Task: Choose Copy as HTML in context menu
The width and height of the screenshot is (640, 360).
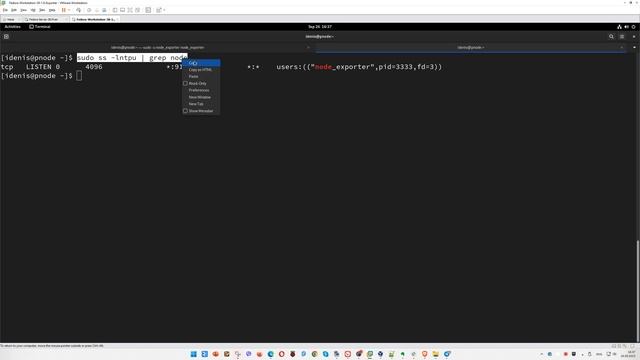Action: click(201, 70)
